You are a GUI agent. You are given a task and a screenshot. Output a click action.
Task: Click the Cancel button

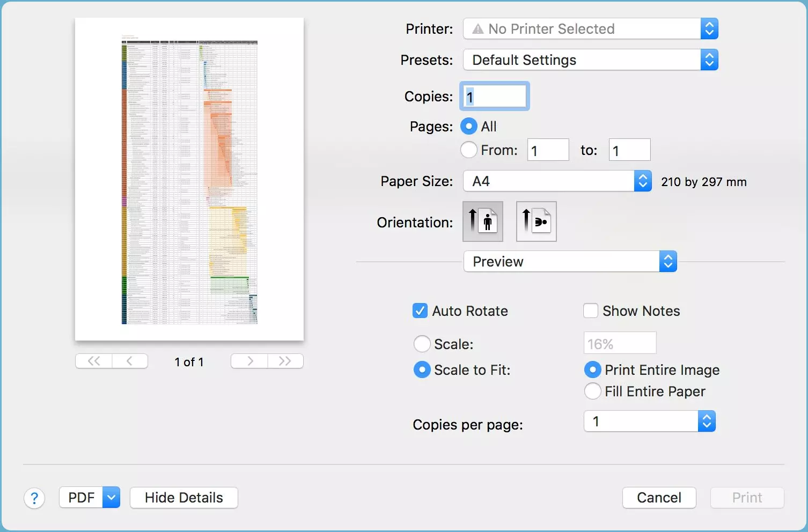[659, 498]
